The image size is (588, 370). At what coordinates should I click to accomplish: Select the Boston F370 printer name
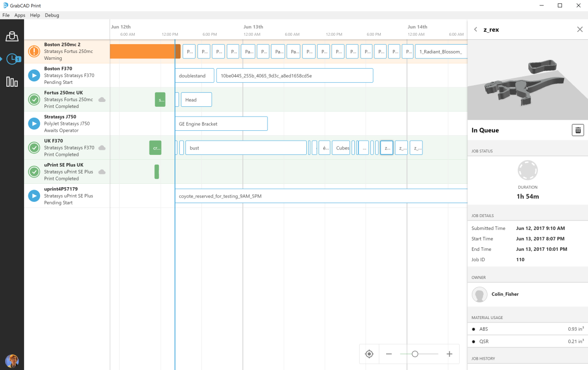59,69
